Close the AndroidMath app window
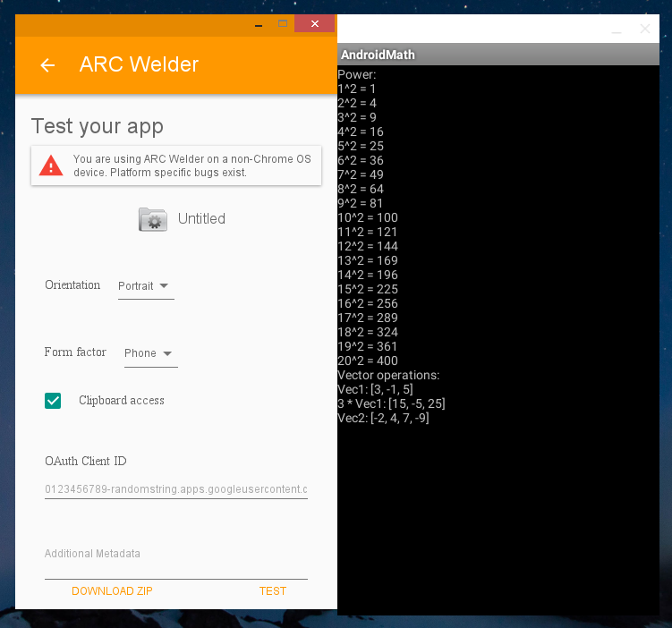This screenshot has height=628, width=672. pos(645,30)
